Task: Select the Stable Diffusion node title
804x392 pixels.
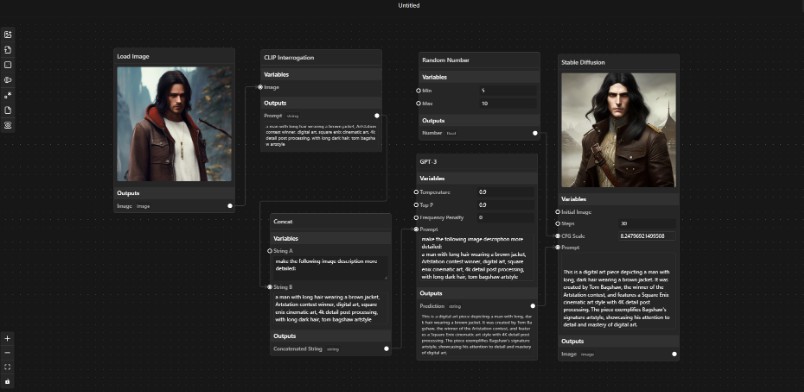Action: 583,63
